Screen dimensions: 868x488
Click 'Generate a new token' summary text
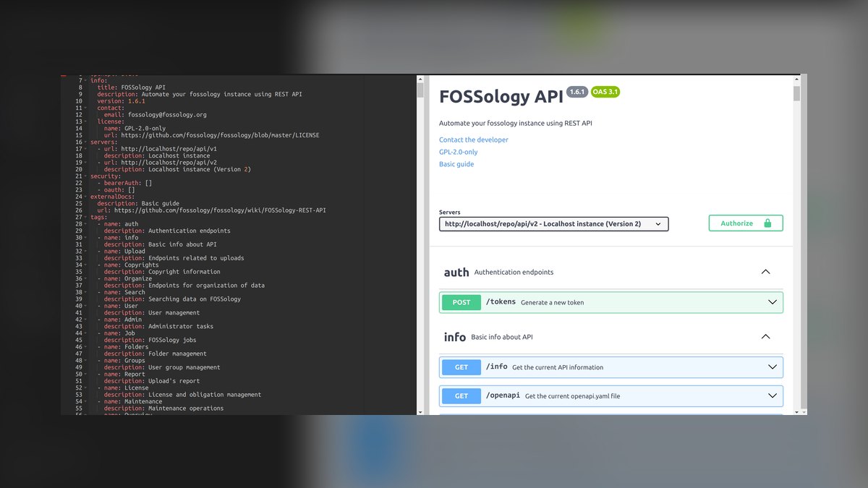click(x=552, y=302)
